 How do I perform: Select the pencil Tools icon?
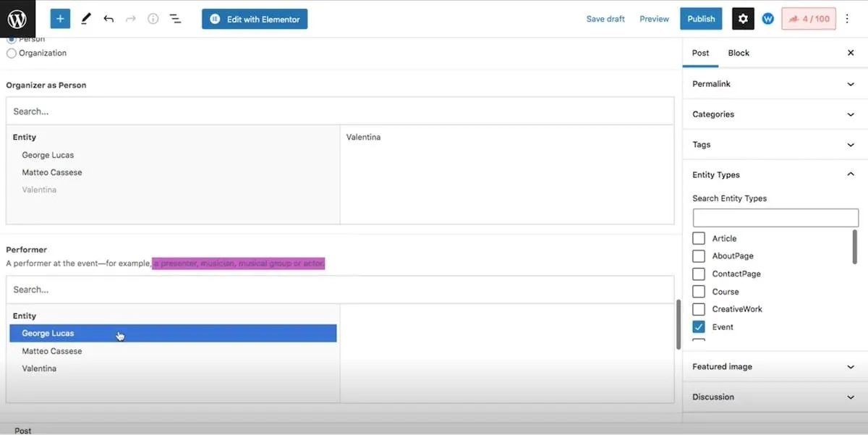coord(86,19)
